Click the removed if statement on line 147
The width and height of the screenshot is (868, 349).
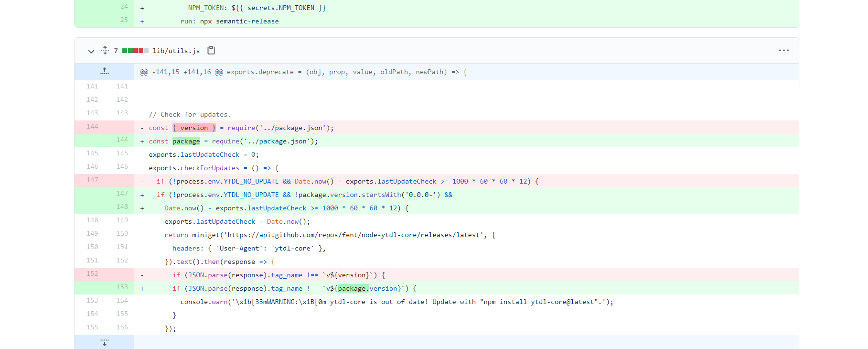(x=348, y=182)
